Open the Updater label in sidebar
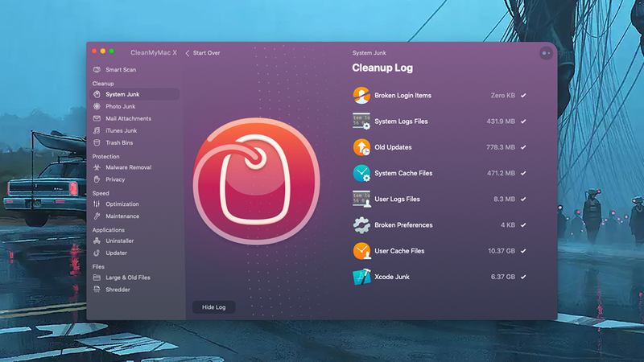 116,253
